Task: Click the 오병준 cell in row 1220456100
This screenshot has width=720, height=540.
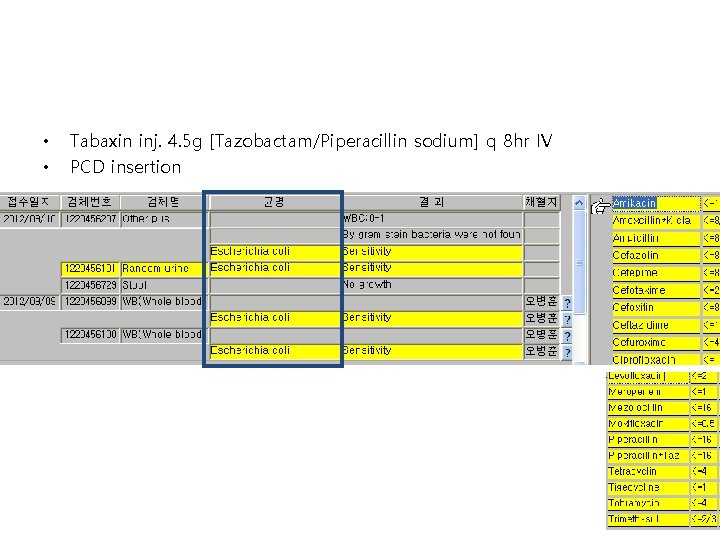Action: [x=541, y=335]
